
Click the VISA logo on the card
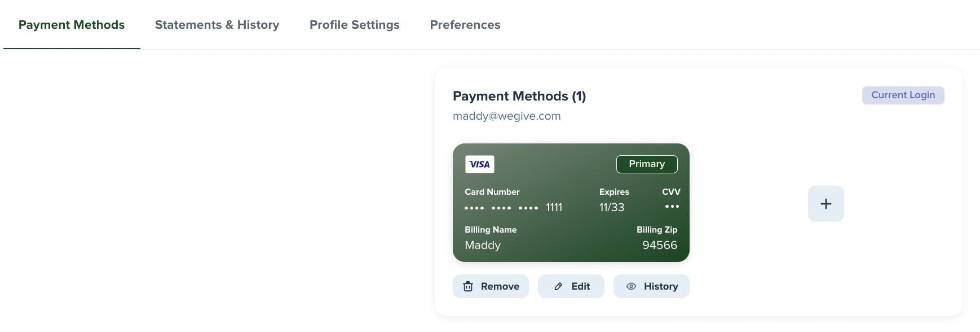click(480, 164)
